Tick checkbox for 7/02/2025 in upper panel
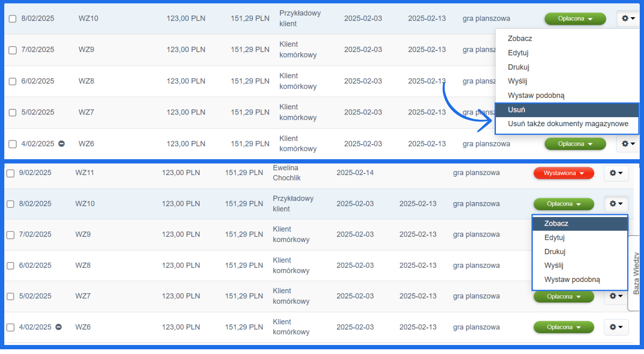 13,50
